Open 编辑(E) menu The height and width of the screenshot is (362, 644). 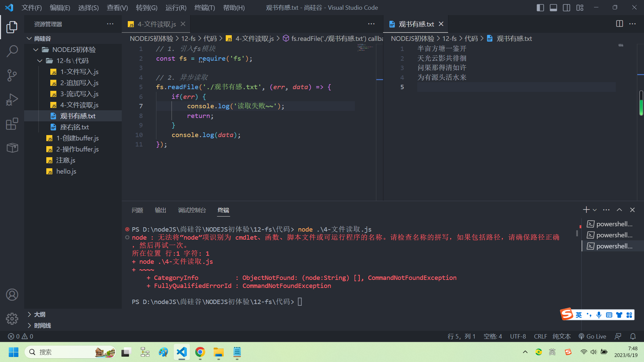point(60,7)
